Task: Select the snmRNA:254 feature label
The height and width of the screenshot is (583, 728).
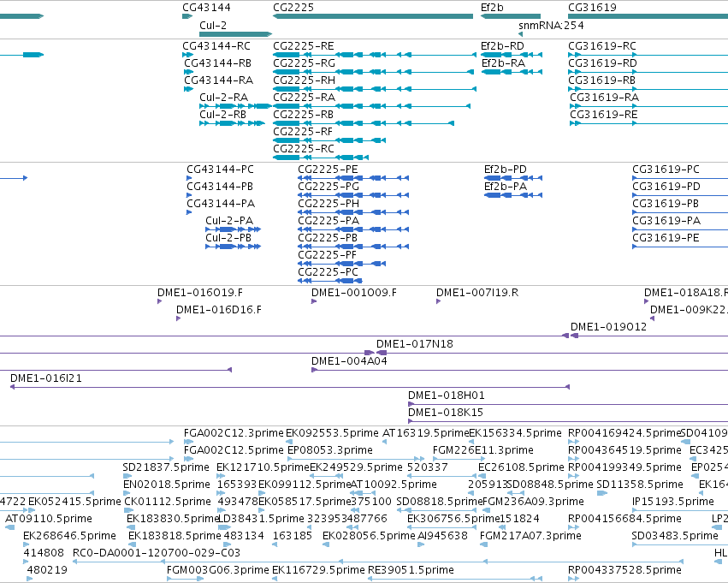Action: [x=551, y=25]
